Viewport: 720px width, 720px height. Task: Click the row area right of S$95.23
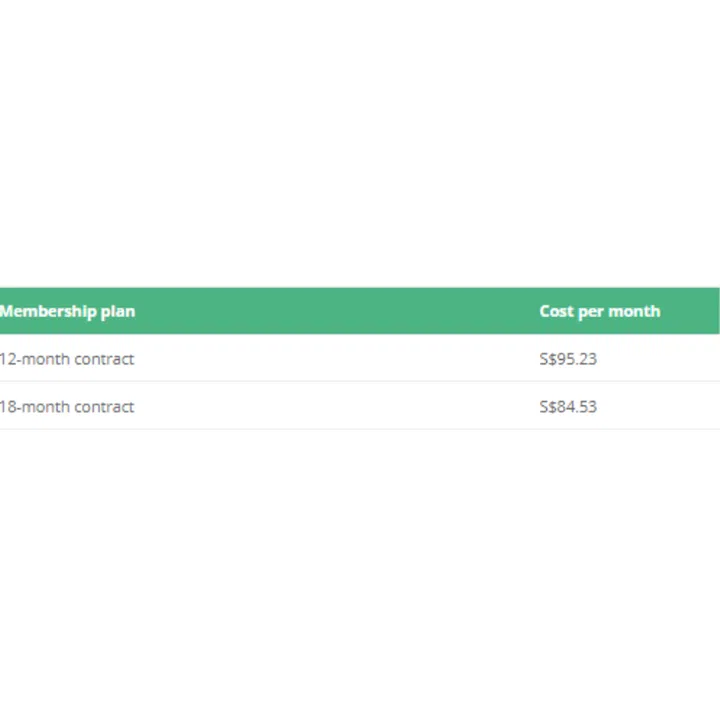pos(660,359)
